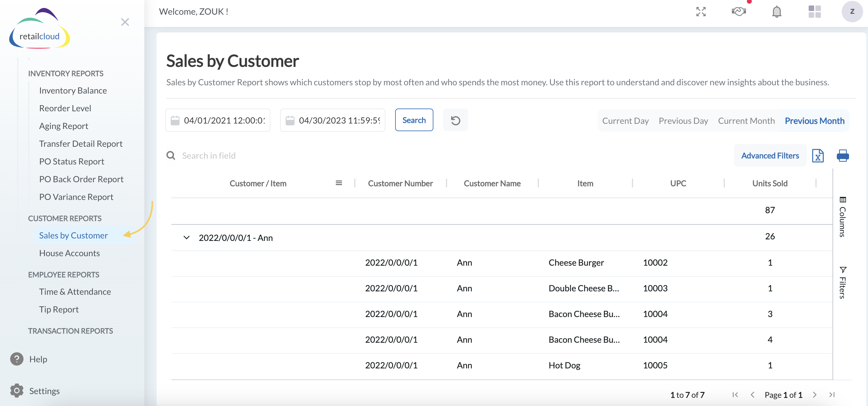Screen dimensions: 868x406
Task: Close the sidebar with the X icon
Action: click(125, 22)
